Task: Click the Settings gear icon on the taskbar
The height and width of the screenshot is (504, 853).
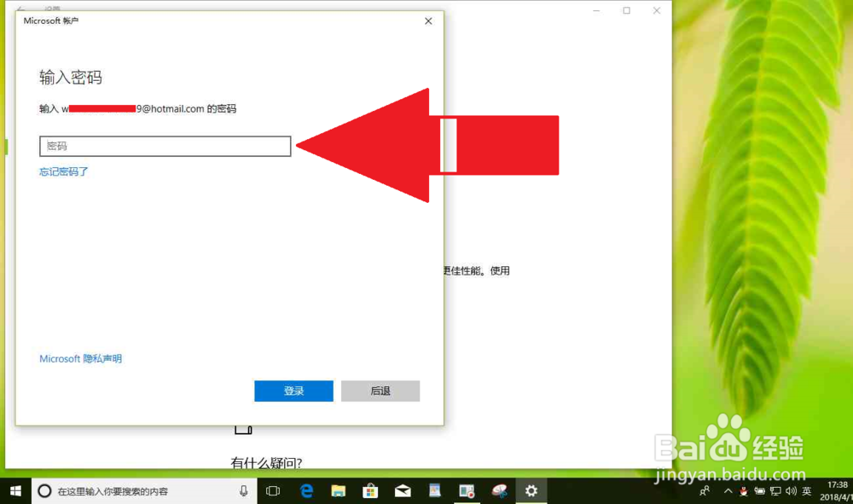Action: (x=531, y=491)
